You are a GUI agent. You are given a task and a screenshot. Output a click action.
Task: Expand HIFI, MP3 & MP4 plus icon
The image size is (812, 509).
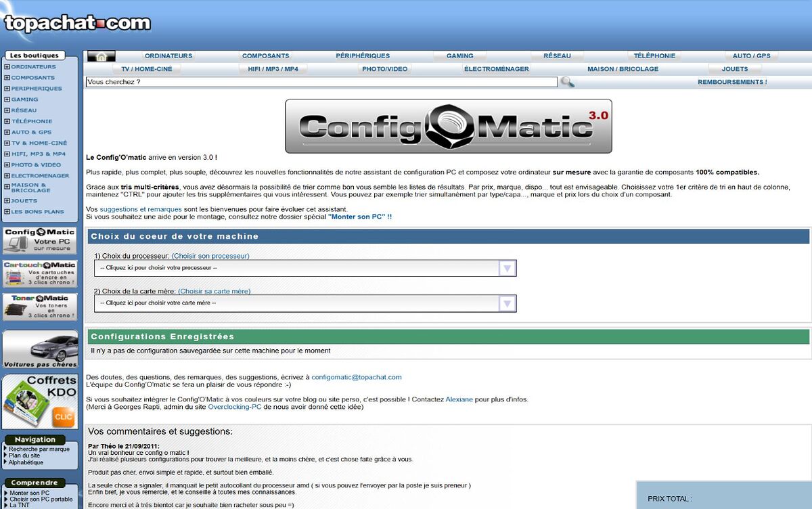pyautogui.click(x=7, y=154)
